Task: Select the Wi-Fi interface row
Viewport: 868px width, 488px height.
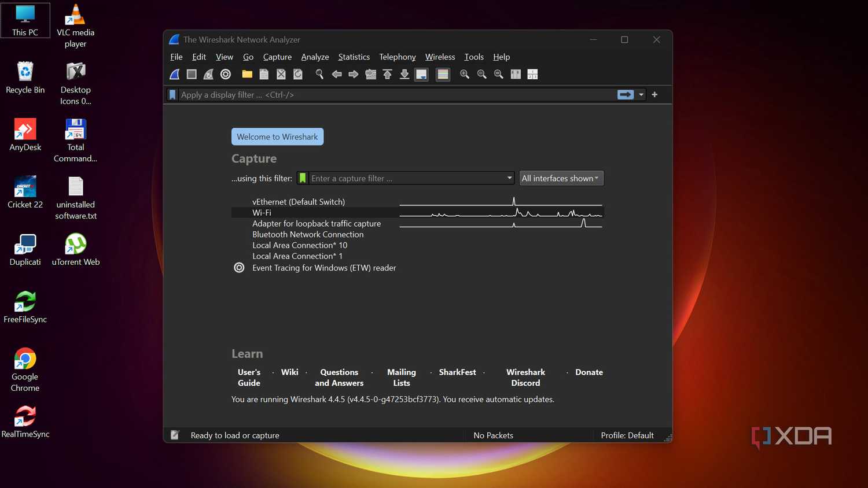Action: tap(417, 213)
